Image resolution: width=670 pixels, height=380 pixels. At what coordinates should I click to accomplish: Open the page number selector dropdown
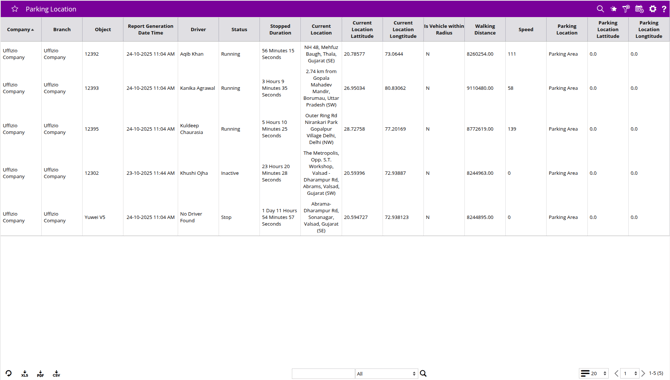630,374
